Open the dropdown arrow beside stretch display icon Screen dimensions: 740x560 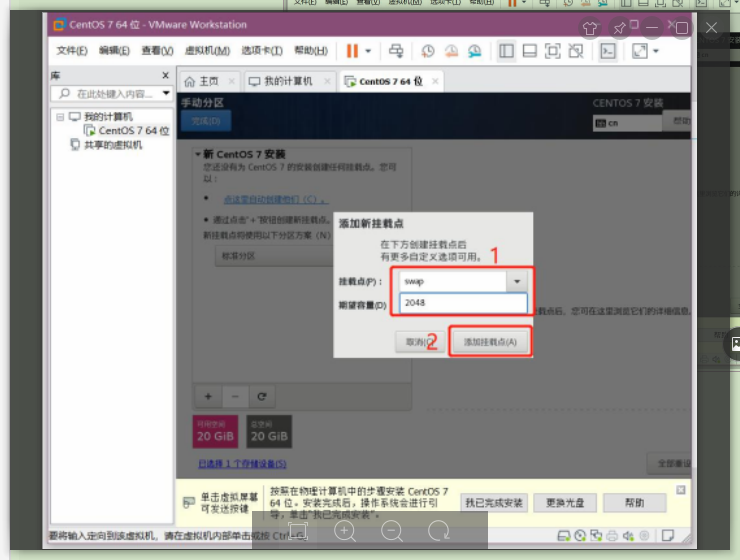656,51
